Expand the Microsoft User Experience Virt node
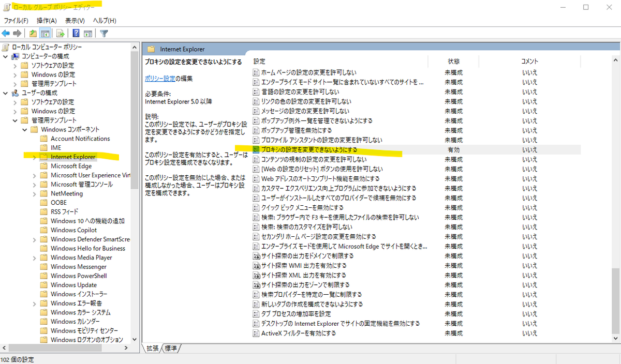The image size is (621, 364). [34, 175]
